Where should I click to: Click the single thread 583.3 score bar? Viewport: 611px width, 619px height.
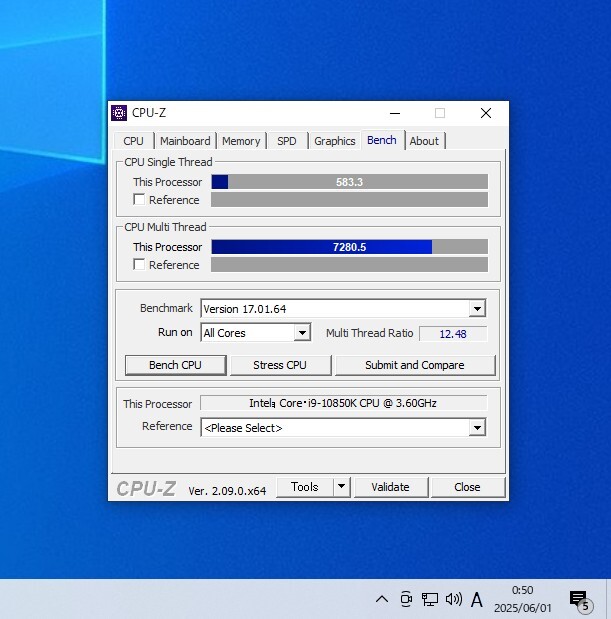[x=349, y=182]
